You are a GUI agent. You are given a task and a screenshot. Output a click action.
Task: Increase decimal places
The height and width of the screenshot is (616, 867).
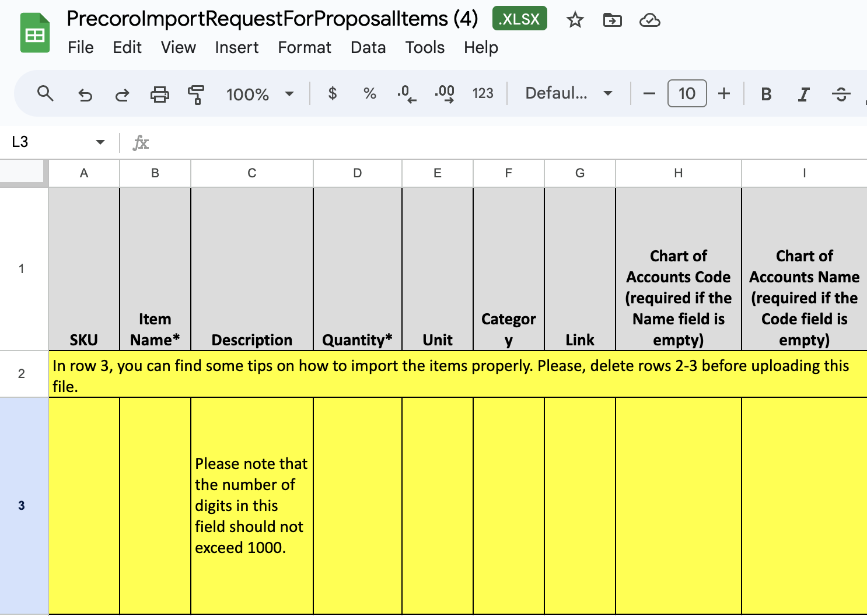pyautogui.click(x=445, y=93)
